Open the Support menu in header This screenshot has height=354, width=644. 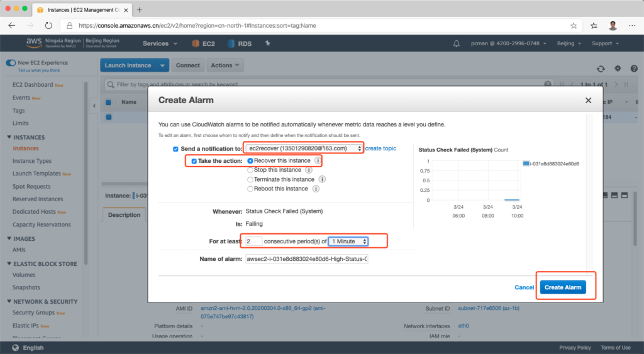(604, 43)
